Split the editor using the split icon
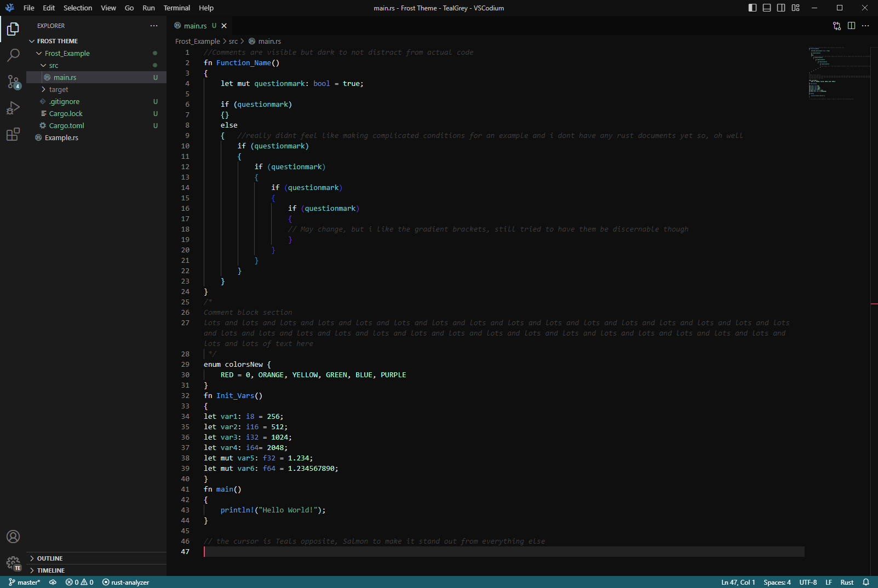 pyautogui.click(x=851, y=26)
